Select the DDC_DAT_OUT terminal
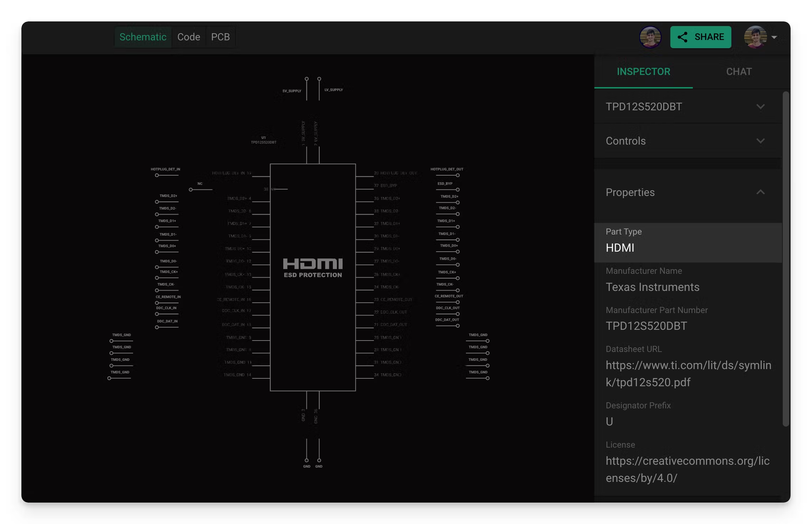The width and height of the screenshot is (812, 524). click(447, 323)
